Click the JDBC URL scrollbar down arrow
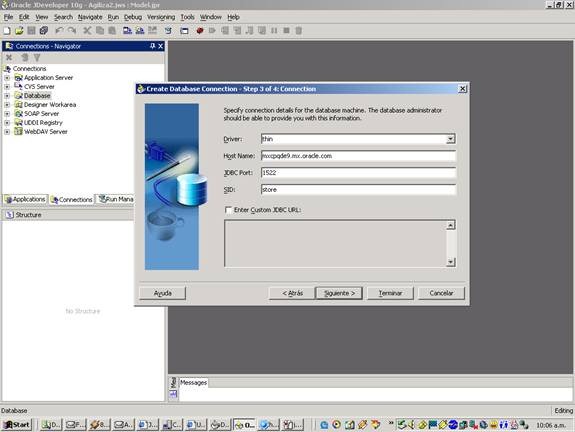 click(x=451, y=262)
